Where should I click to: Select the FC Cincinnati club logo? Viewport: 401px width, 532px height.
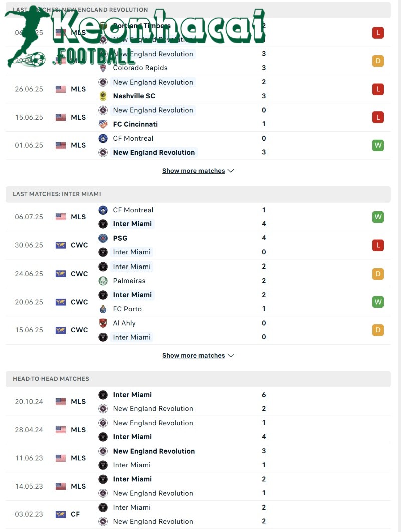tap(104, 124)
